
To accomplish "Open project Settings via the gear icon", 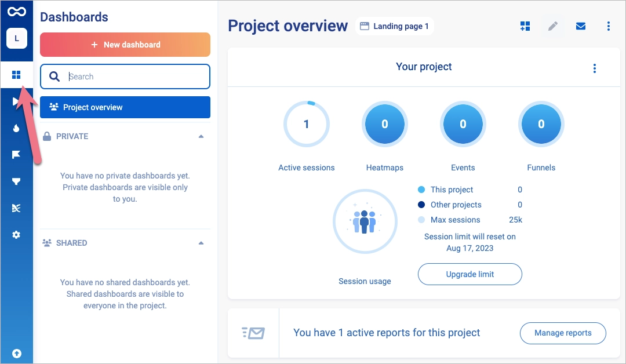I will click(x=16, y=234).
